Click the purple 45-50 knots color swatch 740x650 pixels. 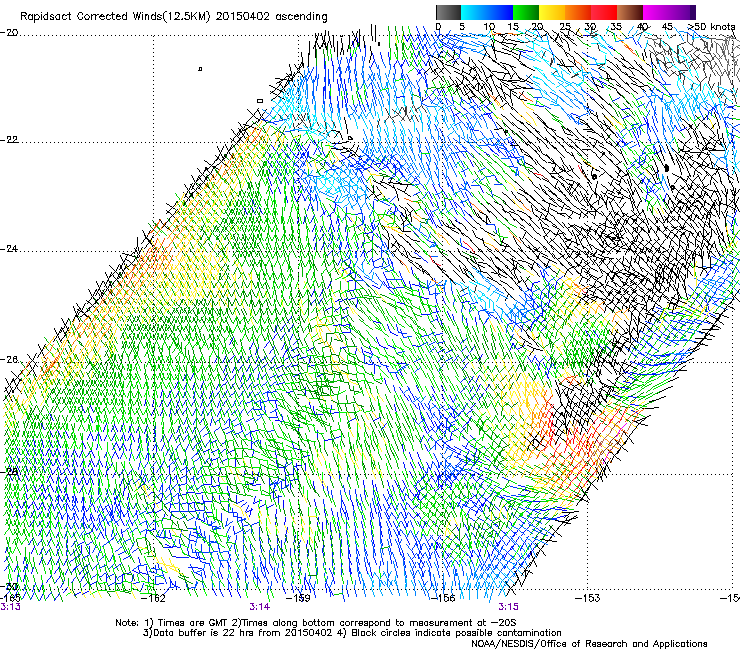(x=682, y=12)
